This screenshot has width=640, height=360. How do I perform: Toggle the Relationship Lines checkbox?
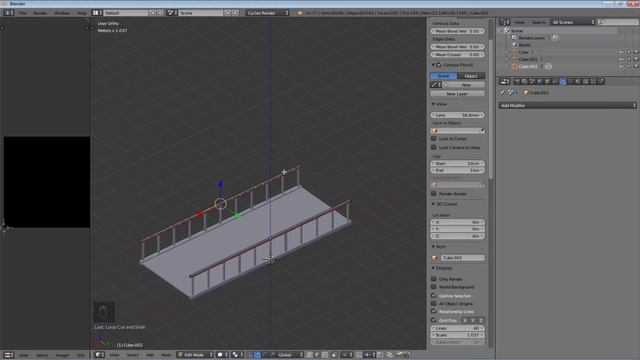pyautogui.click(x=434, y=311)
